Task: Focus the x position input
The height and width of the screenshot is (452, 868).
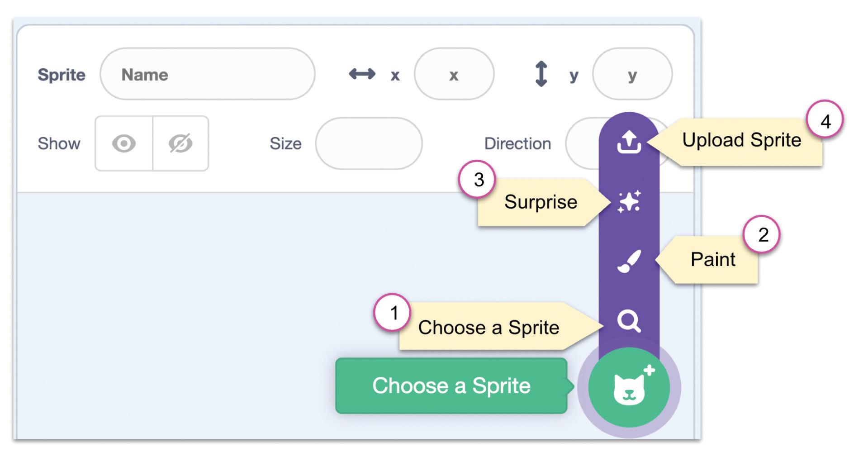Action: [x=454, y=74]
